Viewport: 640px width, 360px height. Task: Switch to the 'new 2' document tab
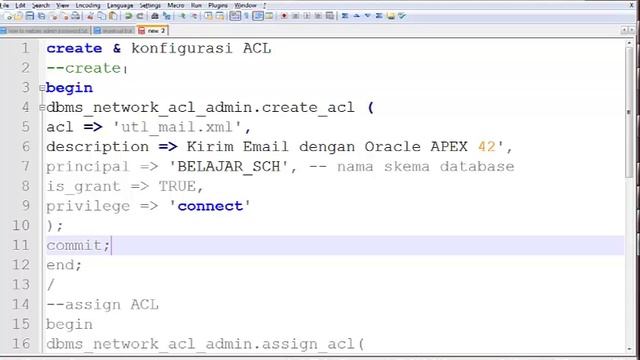(x=152, y=31)
